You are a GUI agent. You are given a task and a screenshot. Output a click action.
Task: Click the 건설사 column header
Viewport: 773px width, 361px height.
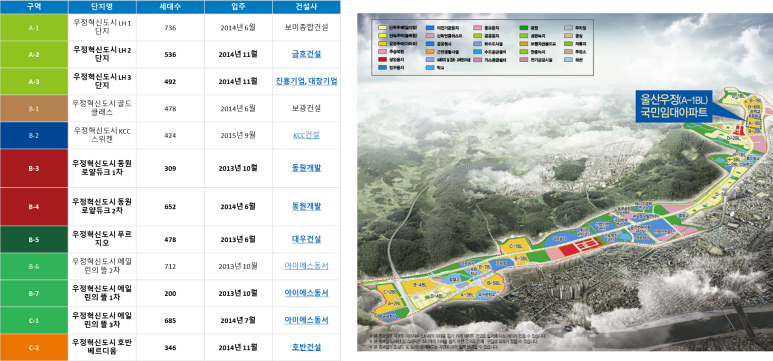(x=306, y=7)
